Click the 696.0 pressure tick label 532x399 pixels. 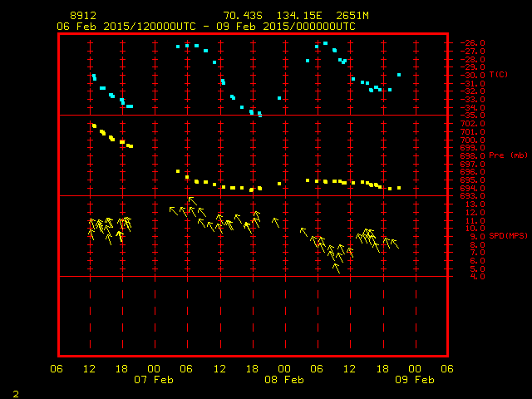[473, 172]
